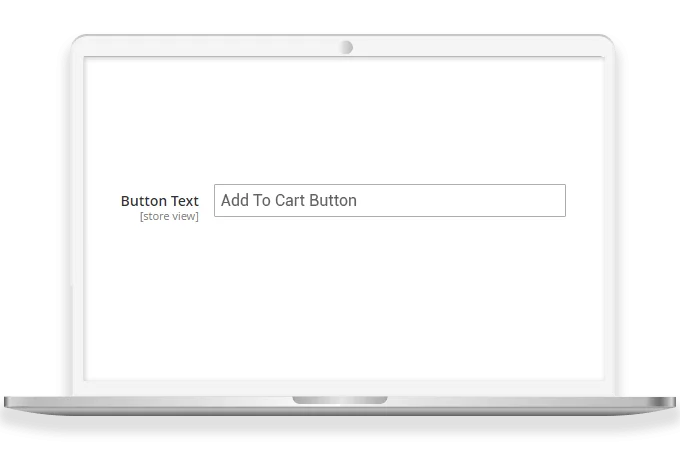The image size is (680, 450).
Task: Click the Button Text input field
Action: [389, 200]
